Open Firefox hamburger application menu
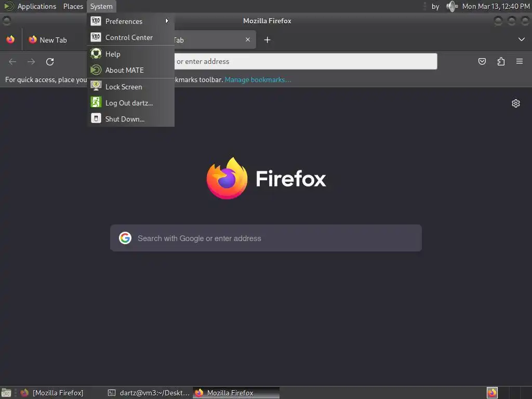The width and height of the screenshot is (532, 399). pyautogui.click(x=520, y=61)
